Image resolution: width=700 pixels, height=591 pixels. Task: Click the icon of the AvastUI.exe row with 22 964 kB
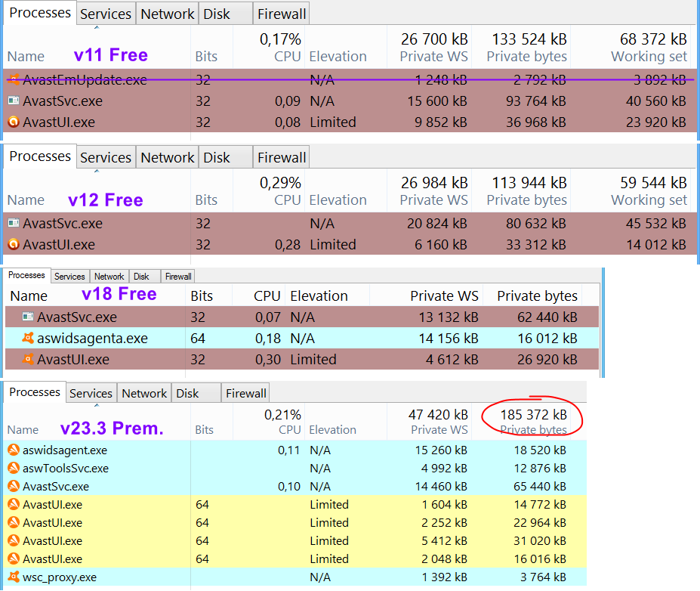(x=14, y=522)
